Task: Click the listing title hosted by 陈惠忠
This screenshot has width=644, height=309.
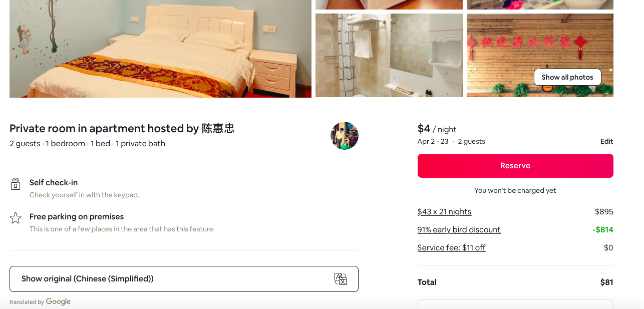Action: (x=122, y=129)
